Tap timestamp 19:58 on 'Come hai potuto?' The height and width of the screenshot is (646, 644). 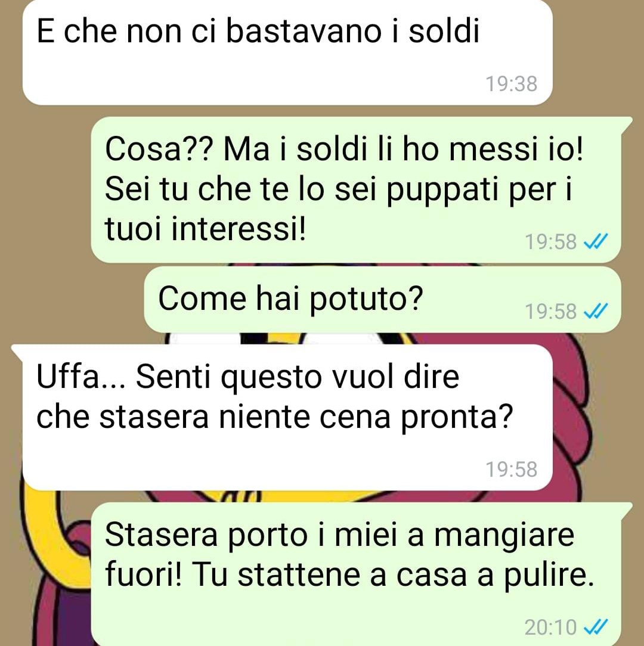(550, 312)
